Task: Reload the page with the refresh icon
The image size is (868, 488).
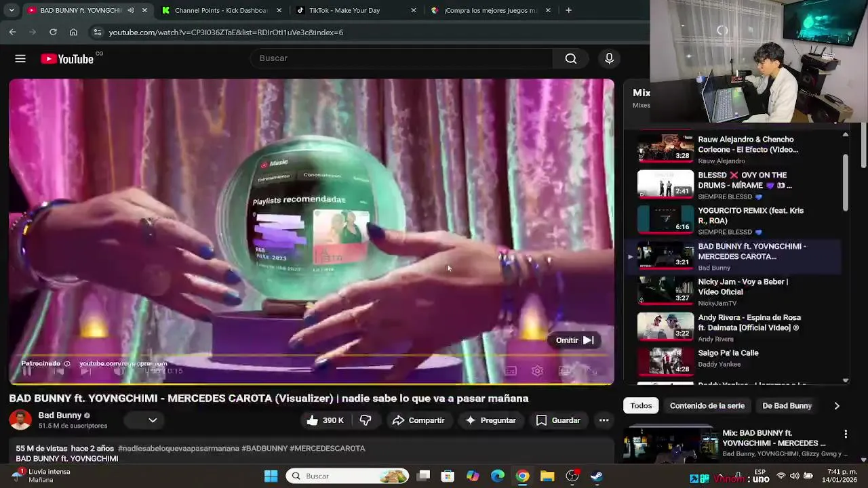Action: click(x=53, y=32)
